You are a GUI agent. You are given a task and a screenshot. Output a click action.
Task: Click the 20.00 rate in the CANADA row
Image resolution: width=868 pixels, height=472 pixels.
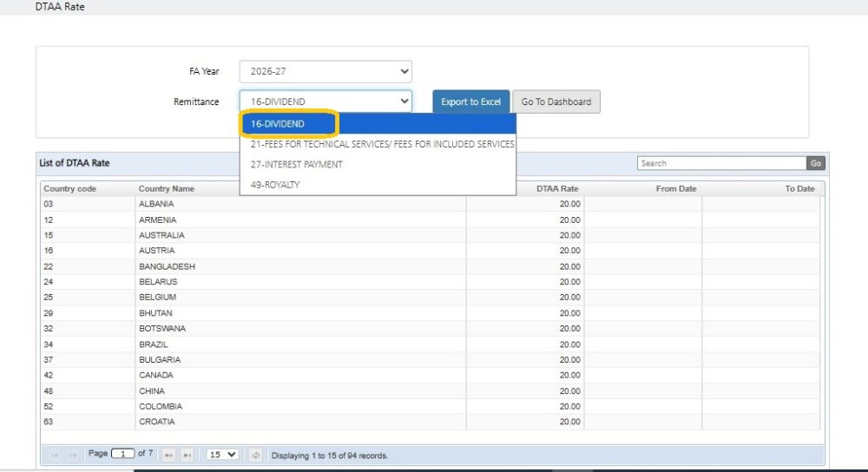coord(569,375)
